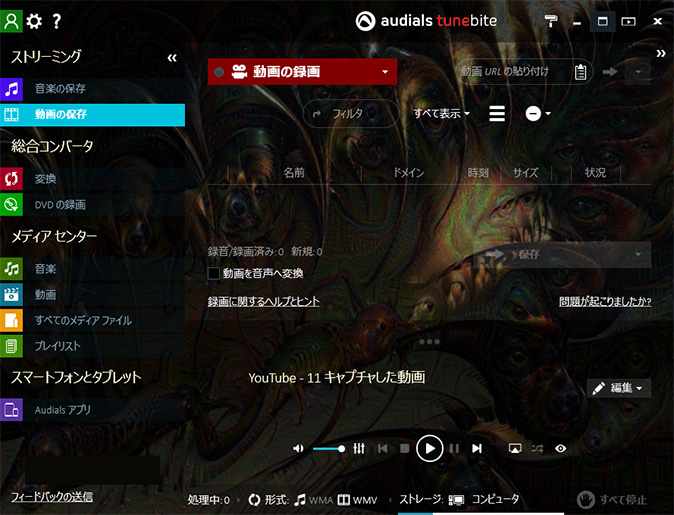Select the WMA audio format
674x515 pixels.
click(314, 500)
